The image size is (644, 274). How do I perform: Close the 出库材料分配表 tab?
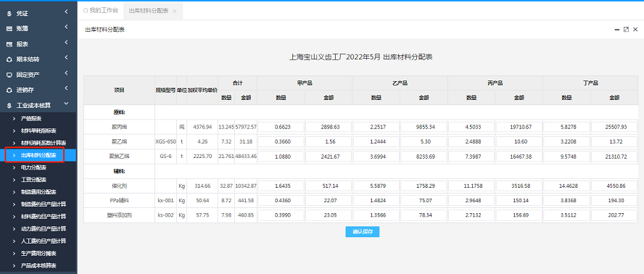[175, 12]
